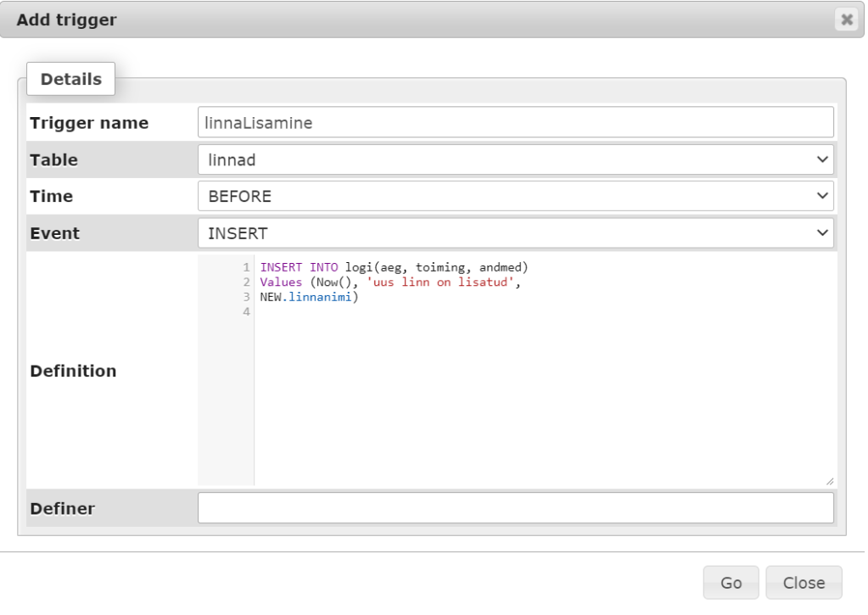Grab the Definition editor resize handle

829,481
